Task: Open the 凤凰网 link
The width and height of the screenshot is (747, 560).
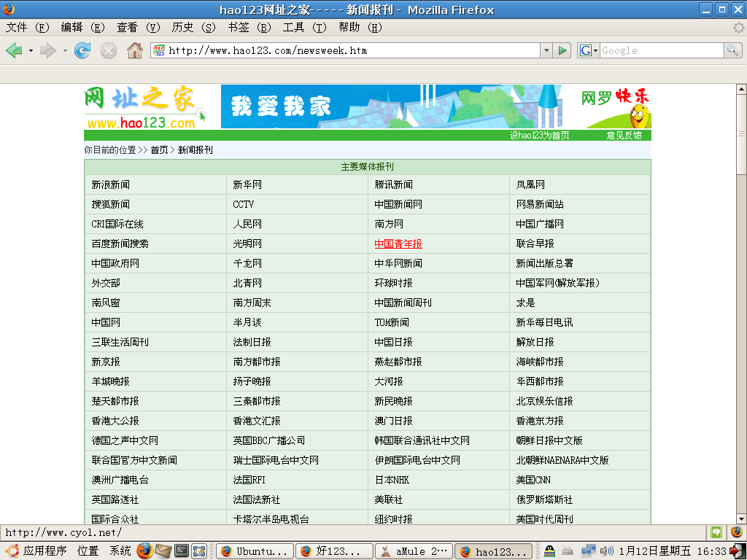Action: coord(530,184)
